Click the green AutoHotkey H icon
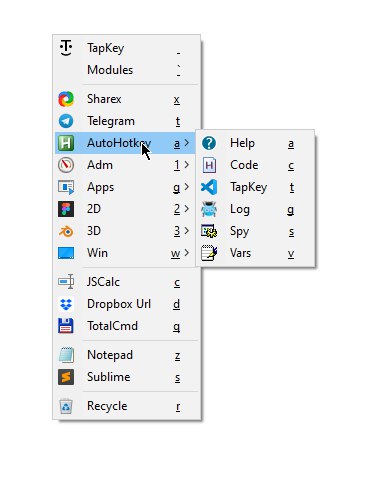Image resolution: width=384 pixels, height=484 pixels. pos(66,143)
